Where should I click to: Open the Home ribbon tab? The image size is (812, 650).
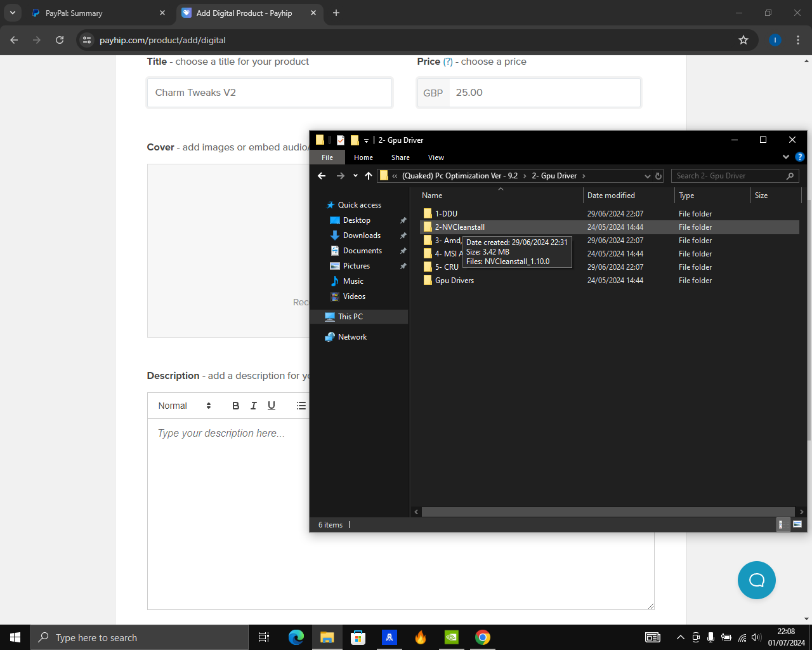tap(363, 157)
